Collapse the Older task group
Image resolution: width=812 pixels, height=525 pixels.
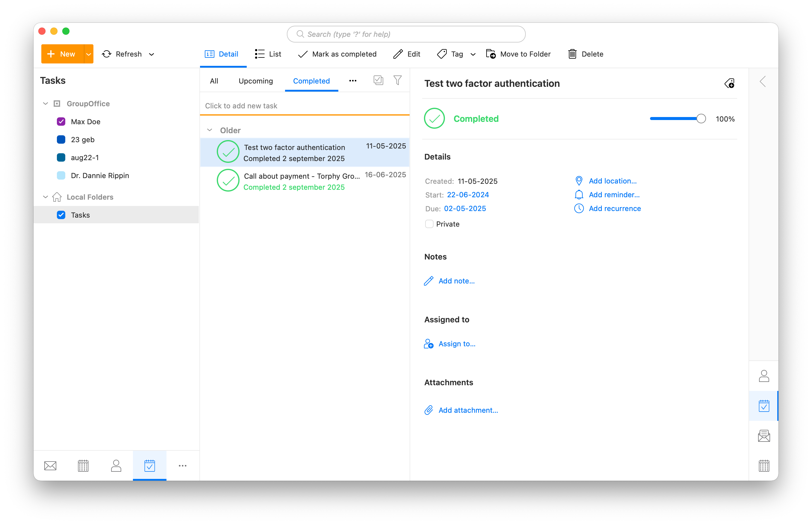pos(209,130)
